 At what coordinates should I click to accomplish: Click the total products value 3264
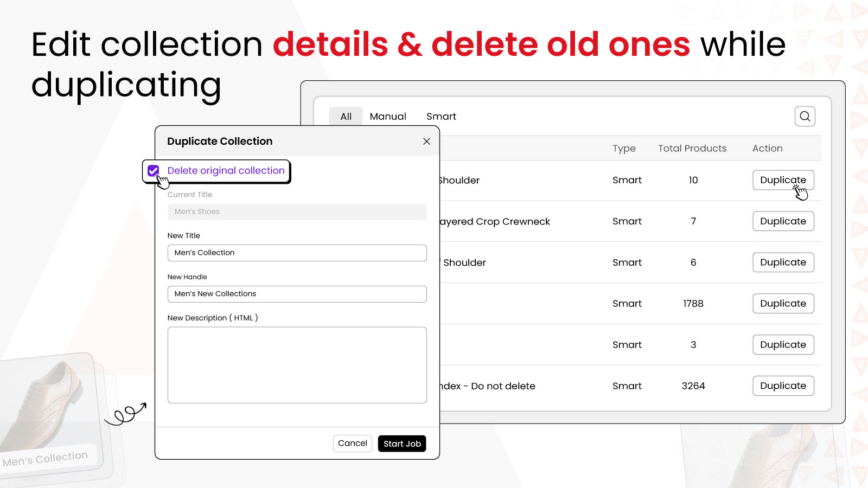(693, 386)
